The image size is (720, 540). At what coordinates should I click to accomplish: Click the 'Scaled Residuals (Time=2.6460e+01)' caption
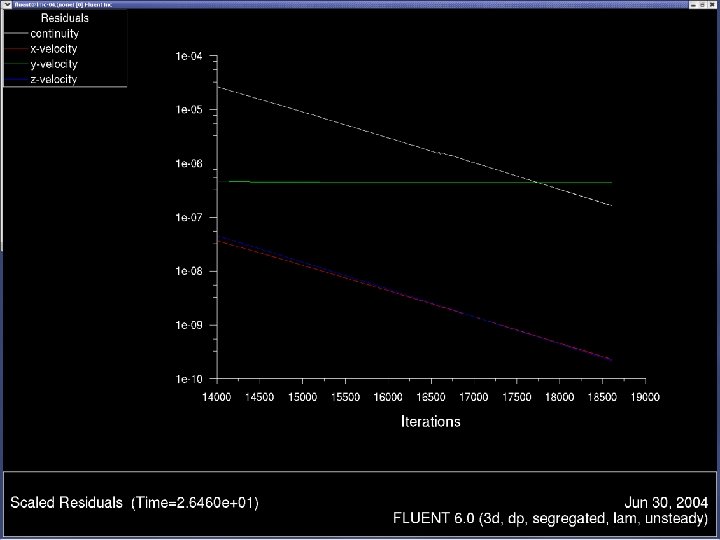click(x=135, y=503)
